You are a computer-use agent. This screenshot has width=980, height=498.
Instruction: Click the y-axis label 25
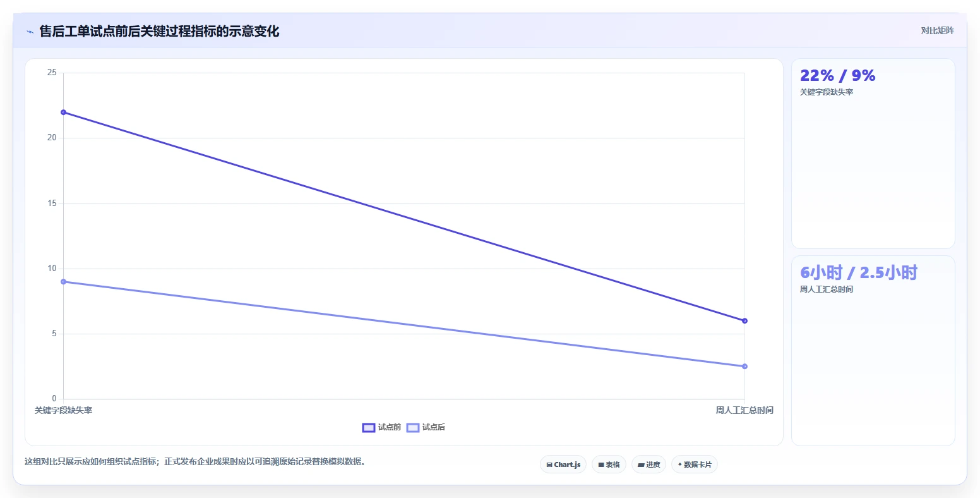(52, 73)
